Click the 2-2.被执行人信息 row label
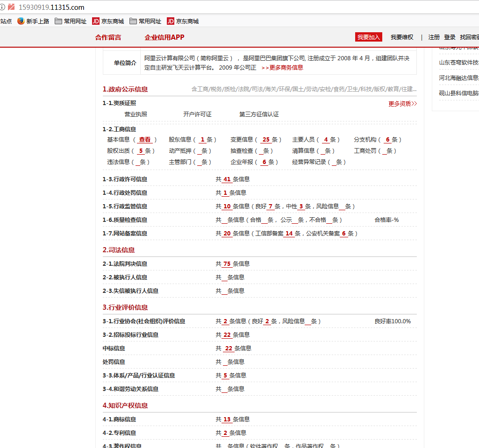The width and height of the screenshot is (479, 448). point(125,277)
